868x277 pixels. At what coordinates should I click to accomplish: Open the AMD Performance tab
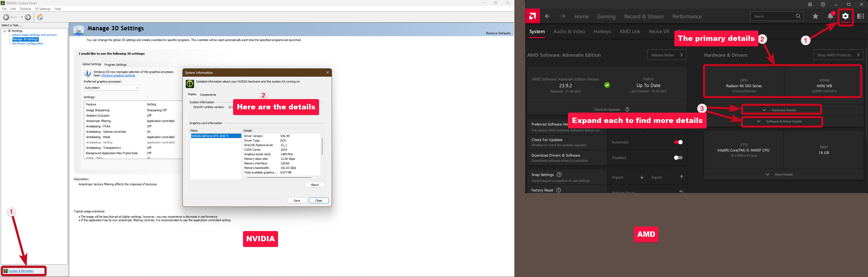tap(687, 16)
